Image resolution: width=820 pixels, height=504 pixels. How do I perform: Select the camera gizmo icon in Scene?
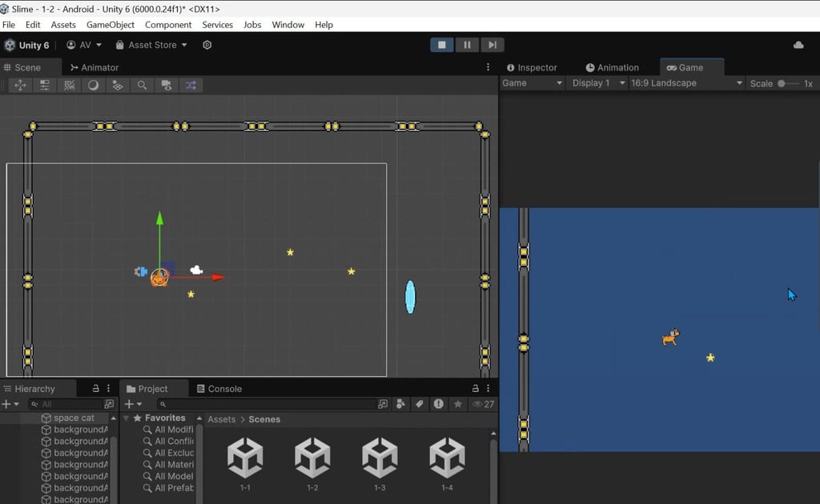coord(196,270)
